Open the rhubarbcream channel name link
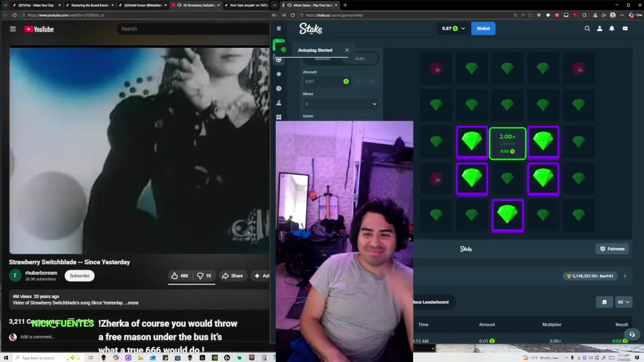644x362 pixels. pyautogui.click(x=41, y=273)
